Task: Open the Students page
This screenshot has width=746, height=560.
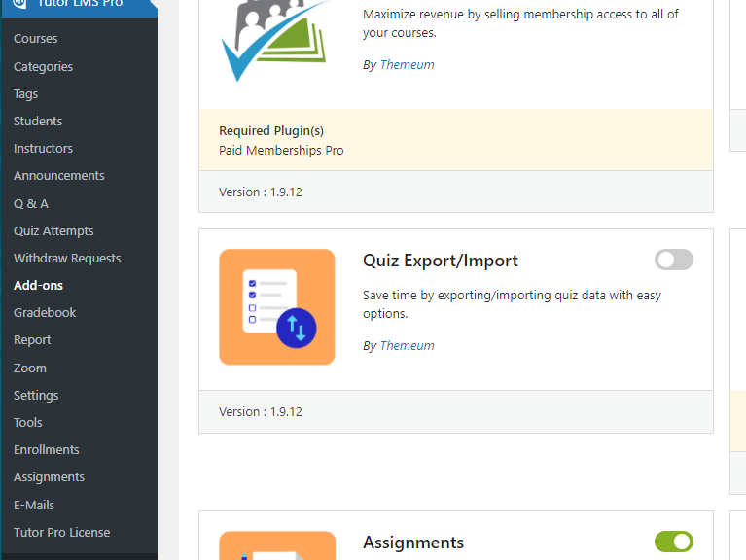Action: click(x=38, y=122)
